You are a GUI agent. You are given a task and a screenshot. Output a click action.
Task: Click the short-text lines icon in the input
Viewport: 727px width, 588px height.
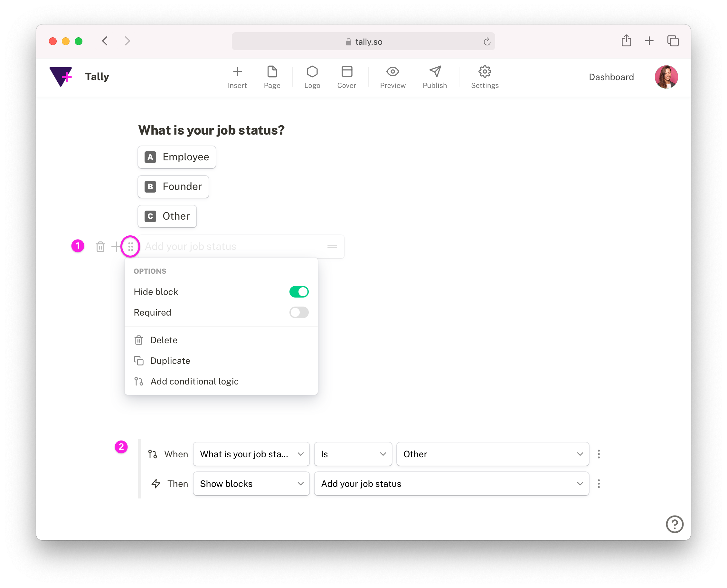point(332,247)
